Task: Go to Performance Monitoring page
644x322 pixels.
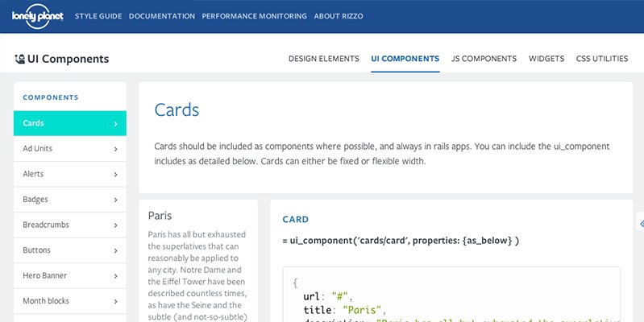Action: click(x=254, y=16)
